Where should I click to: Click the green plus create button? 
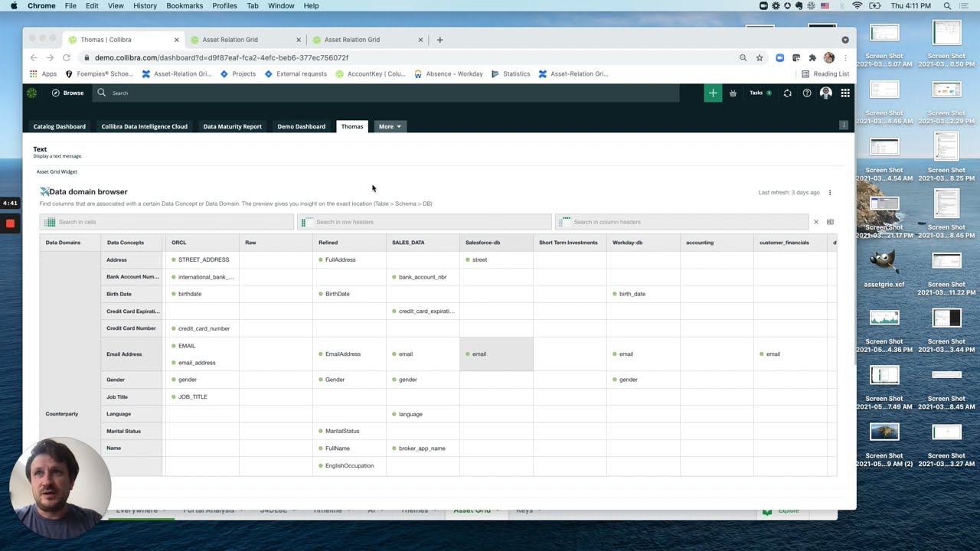pyautogui.click(x=713, y=93)
